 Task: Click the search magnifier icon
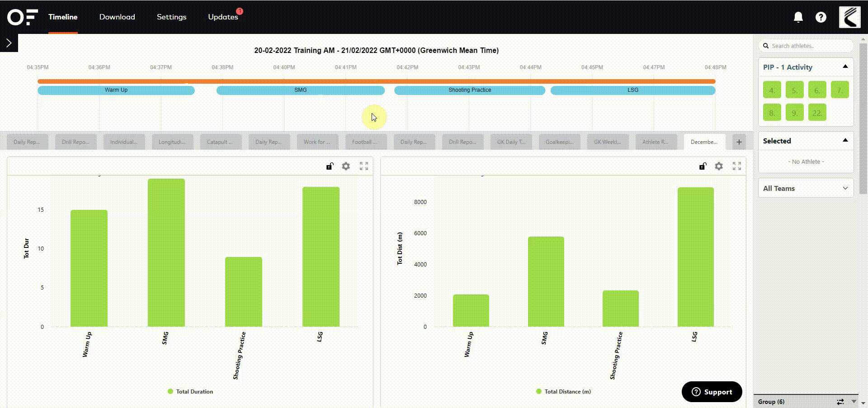766,46
